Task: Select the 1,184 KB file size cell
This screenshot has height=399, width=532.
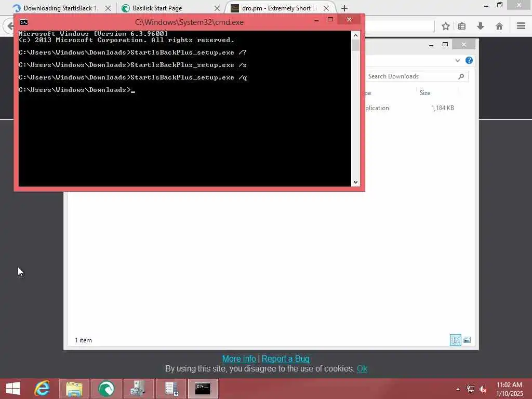Action: click(x=443, y=108)
